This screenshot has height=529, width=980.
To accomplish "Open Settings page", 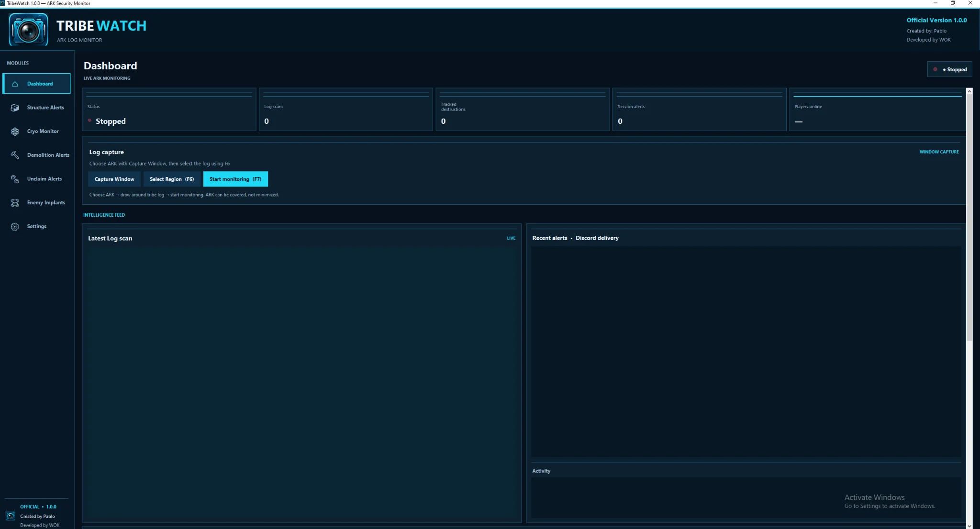I will [36, 227].
